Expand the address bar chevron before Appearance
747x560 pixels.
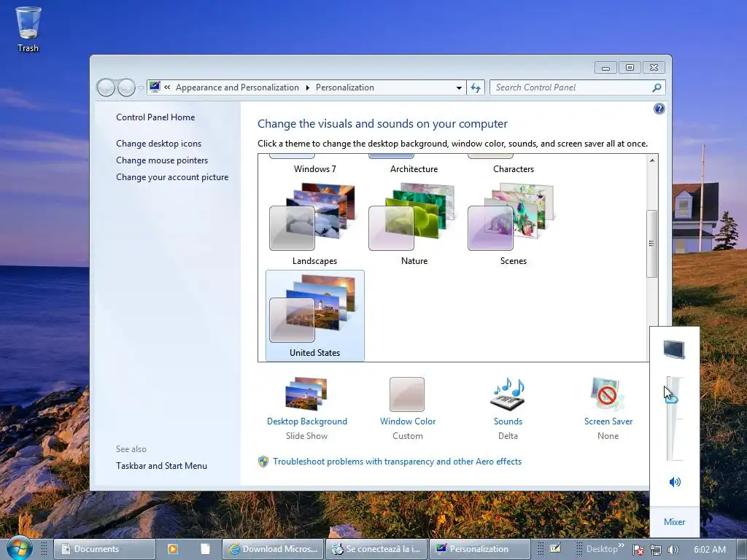pyautogui.click(x=167, y=87)
